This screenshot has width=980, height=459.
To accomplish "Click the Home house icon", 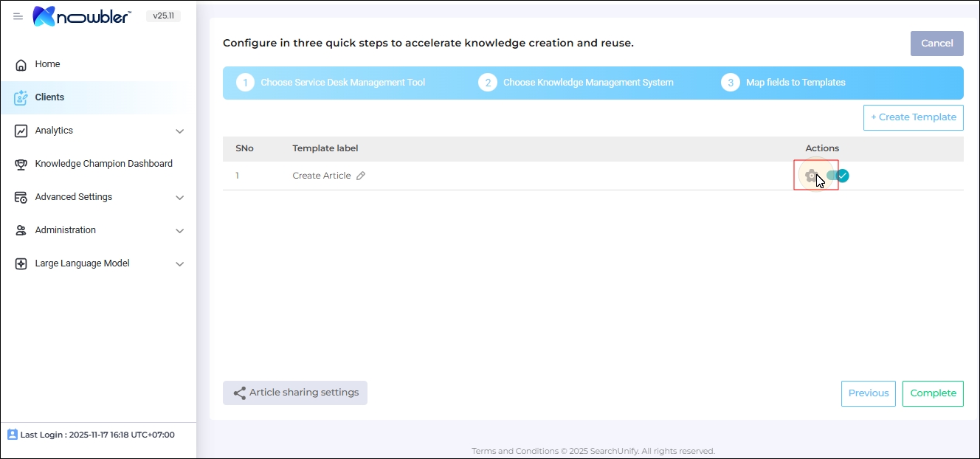I will (21, 64).
